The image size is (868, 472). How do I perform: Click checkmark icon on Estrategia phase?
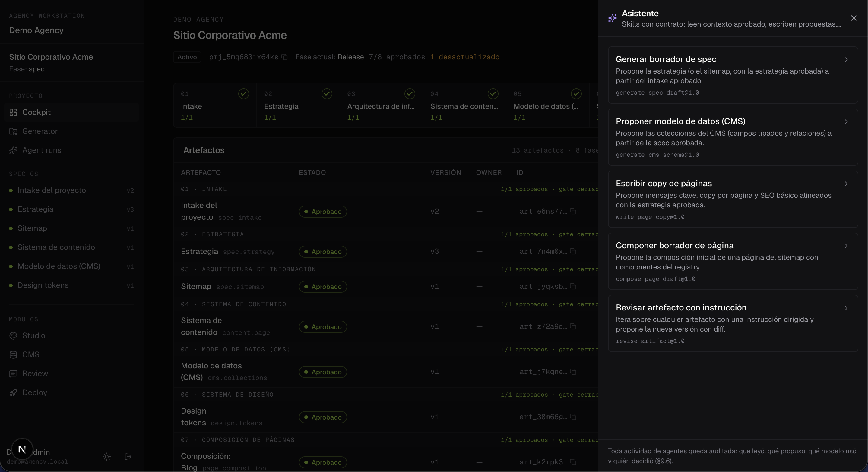coord(327,94)
